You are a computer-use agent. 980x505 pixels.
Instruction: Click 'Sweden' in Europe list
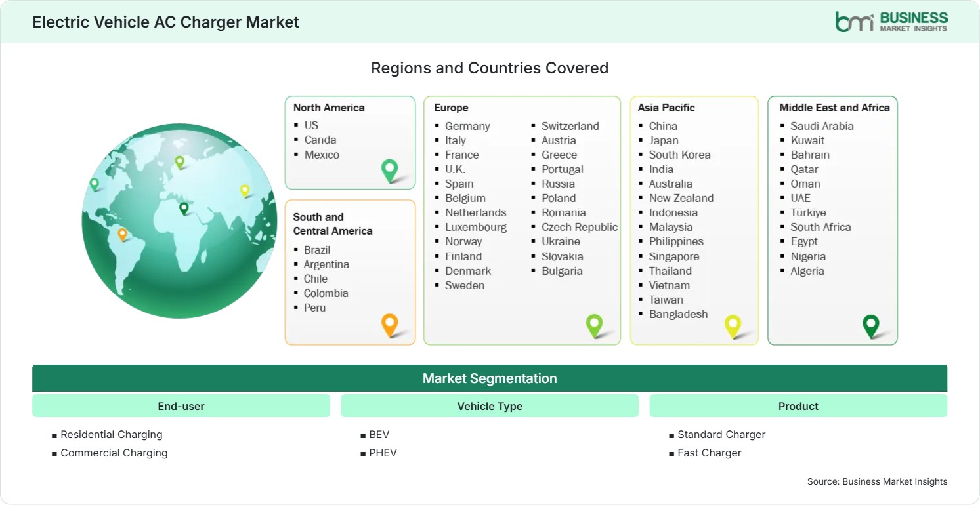point(465,285)
